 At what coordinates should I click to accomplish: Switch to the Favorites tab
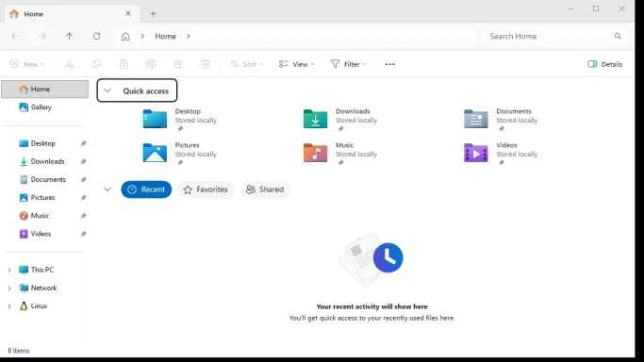point(206,189)
